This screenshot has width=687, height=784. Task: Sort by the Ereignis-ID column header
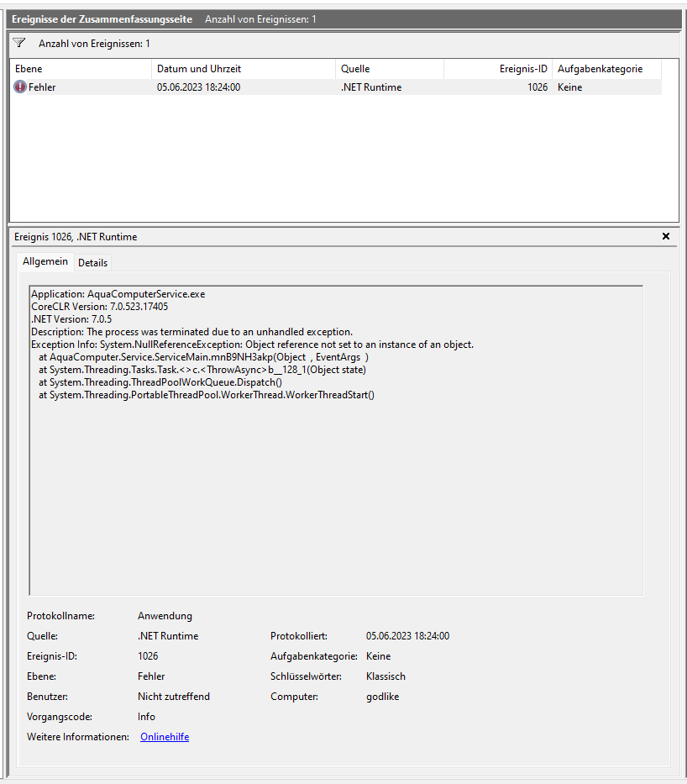tap(498, 69)
